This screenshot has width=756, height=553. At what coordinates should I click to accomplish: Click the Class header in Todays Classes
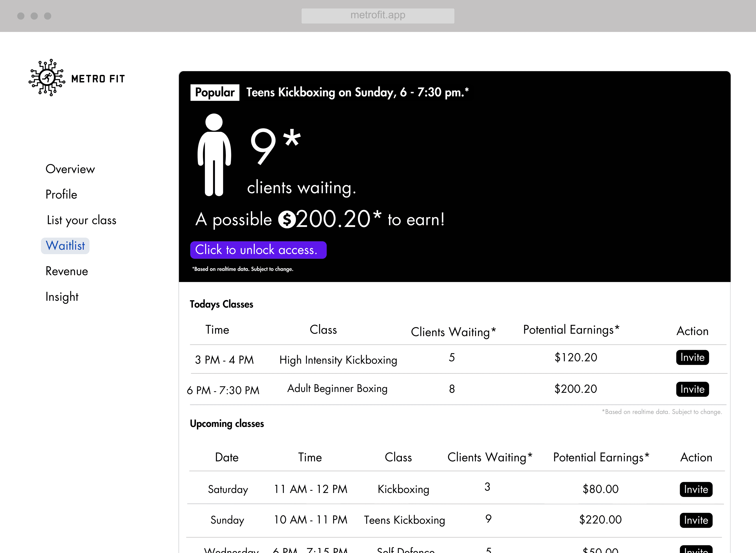pyautogui.click(x=323, y=330)
